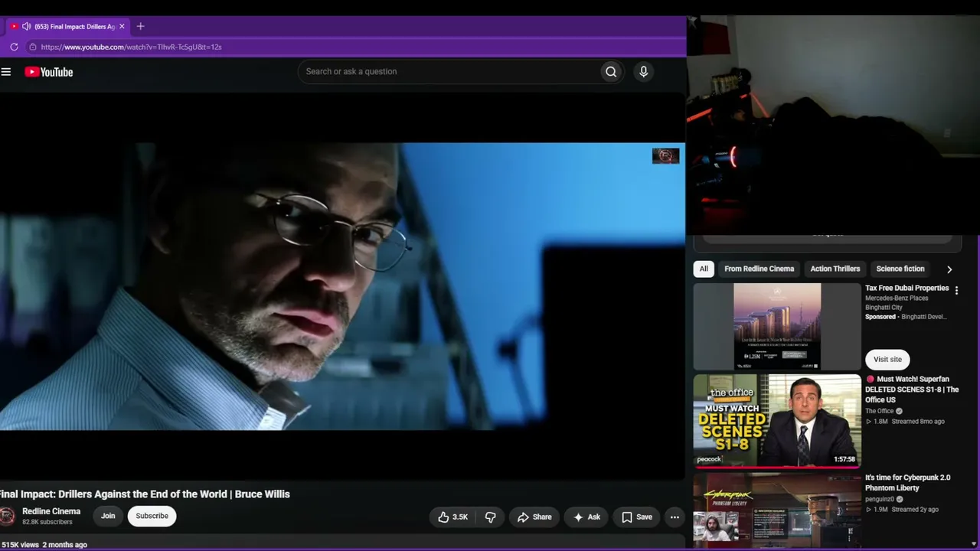Select the All filter chip

704,269
